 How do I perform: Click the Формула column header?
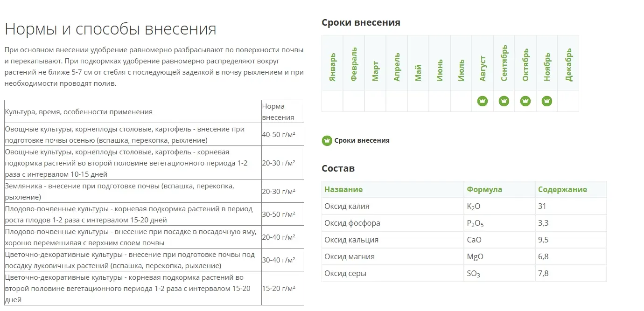[484, 189]
